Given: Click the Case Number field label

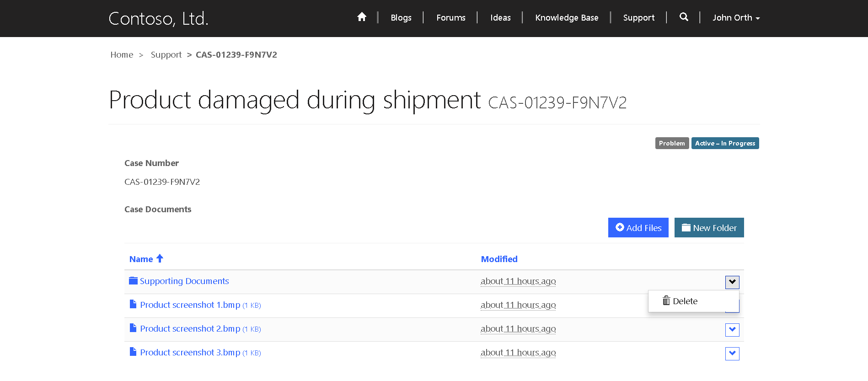Looking at the screenshot, I should [151, 163].
